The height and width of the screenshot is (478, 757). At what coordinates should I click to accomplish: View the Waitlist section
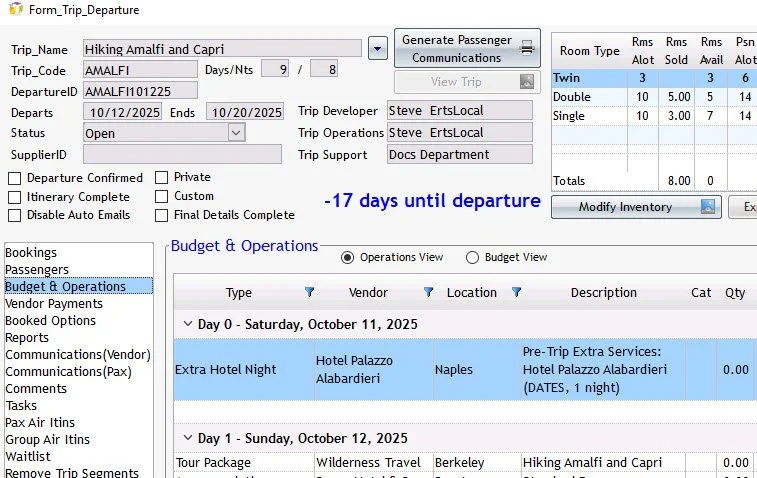(28, 456)
